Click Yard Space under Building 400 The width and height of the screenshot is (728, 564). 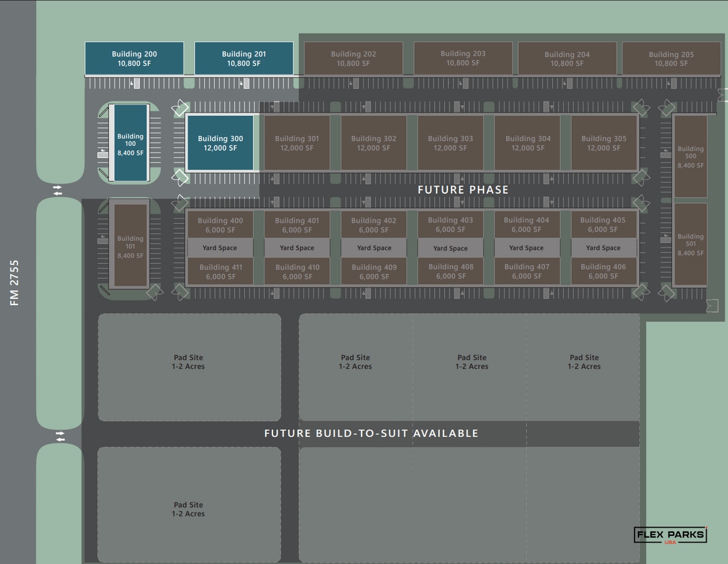[x=220, y=248]
